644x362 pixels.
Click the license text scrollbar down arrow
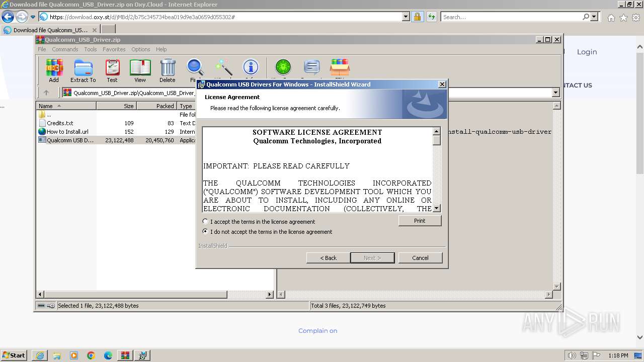[x=437, y=208]
